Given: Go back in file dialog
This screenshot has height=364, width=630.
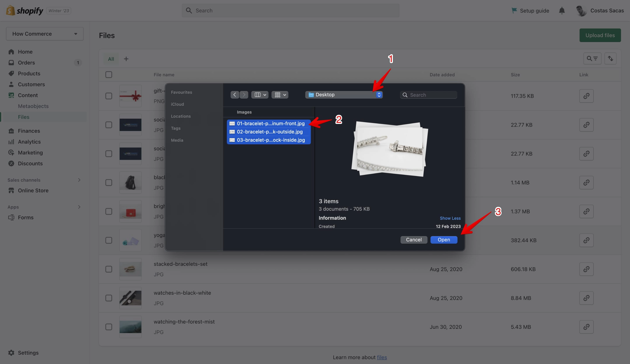Looking at the screenshot, I should [234, 95].
